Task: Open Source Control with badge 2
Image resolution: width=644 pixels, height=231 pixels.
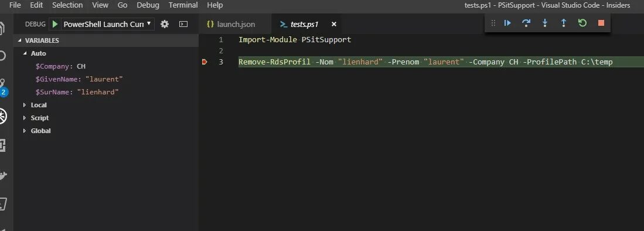Action: [3, 87]
